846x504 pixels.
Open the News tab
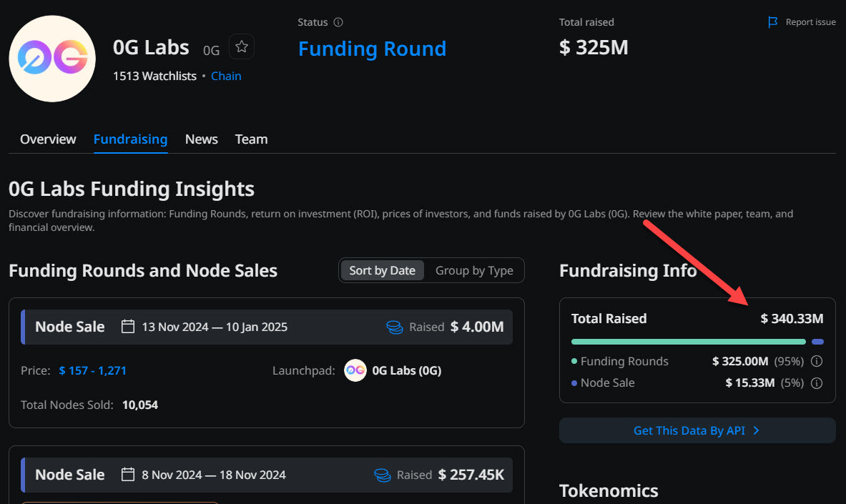pyautogui.click(x=201, y=139)
